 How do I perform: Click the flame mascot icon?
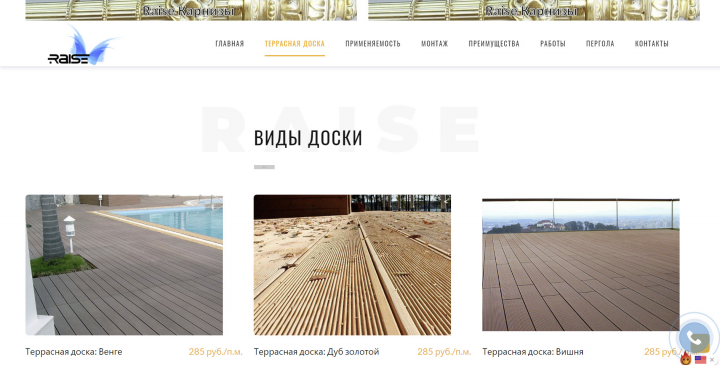click(686, 358)
